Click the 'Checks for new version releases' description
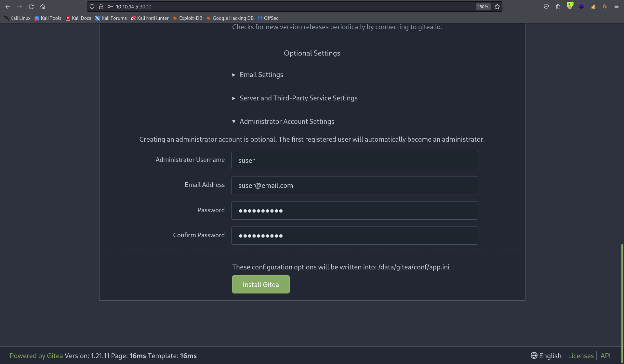The height and width of the screenshot is (364, 624). point(337,27)
